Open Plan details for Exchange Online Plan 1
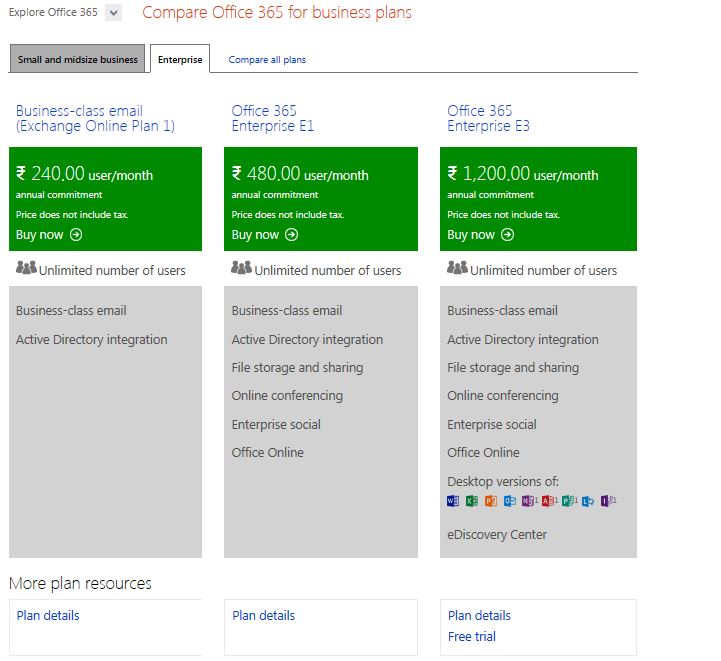The image size is (721, 661). click(48, 615)
